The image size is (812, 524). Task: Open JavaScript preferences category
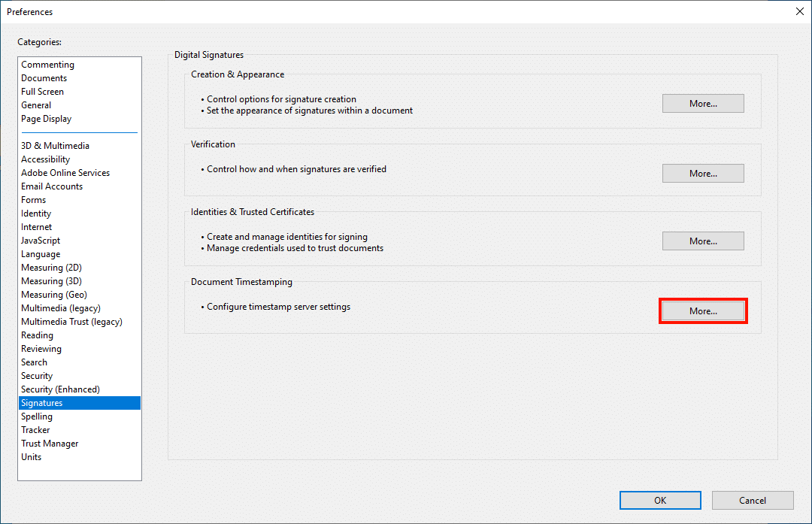41,241
